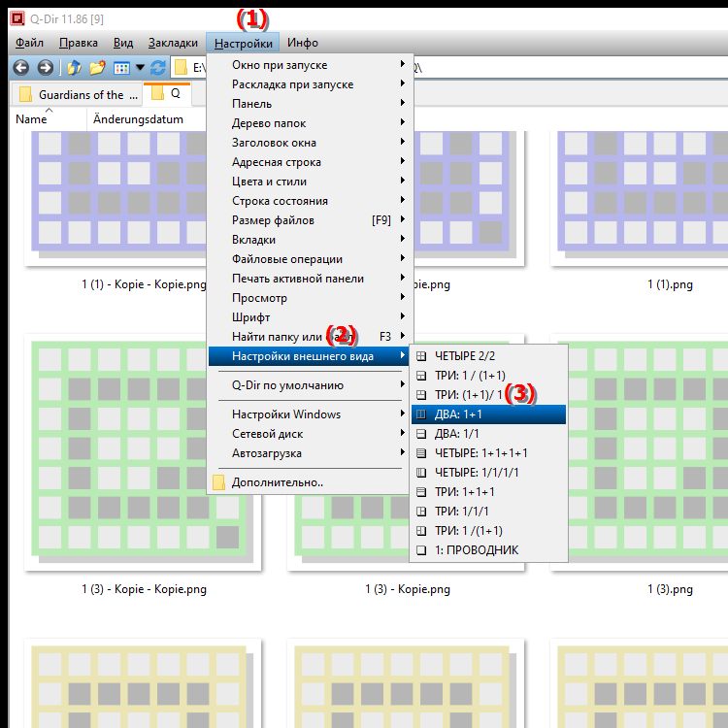Viewport: 728px width, 728px height.
Task: Click the ЧЕТЫРЕ 2/2 layout icon
Action: (421, 356)
